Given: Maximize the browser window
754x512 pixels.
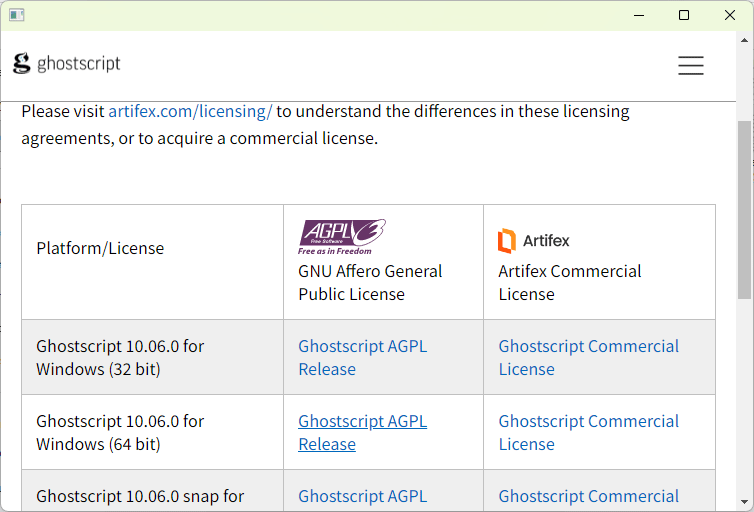Looking at the screenshot, I should (x=684, y=15).
